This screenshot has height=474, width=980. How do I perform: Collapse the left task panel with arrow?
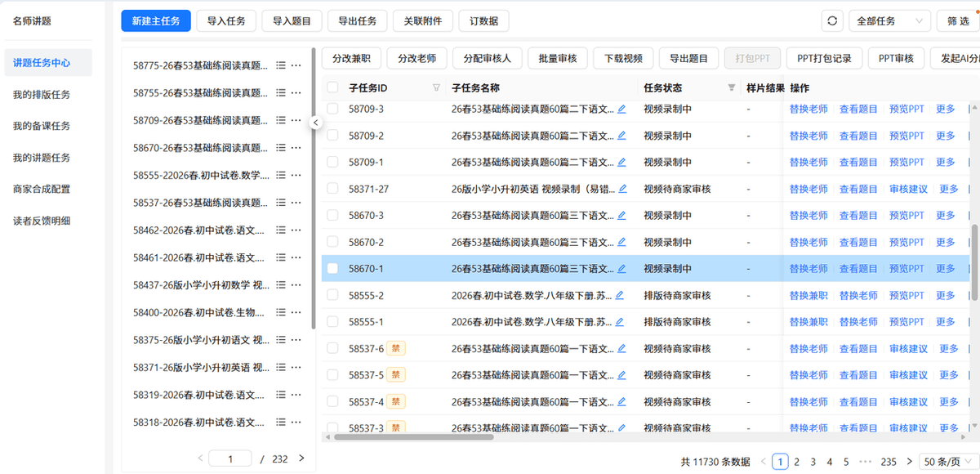click(x=315, y=121)
